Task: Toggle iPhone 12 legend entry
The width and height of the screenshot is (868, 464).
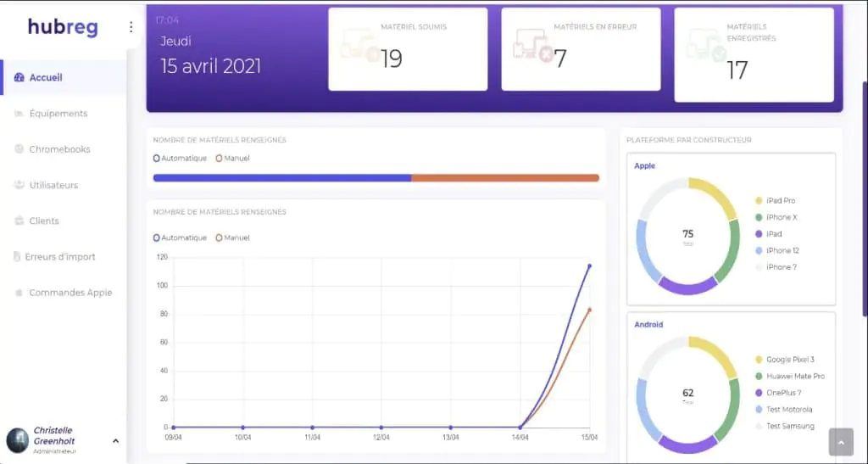Action: pyautogui.click(x=777, y=250)
